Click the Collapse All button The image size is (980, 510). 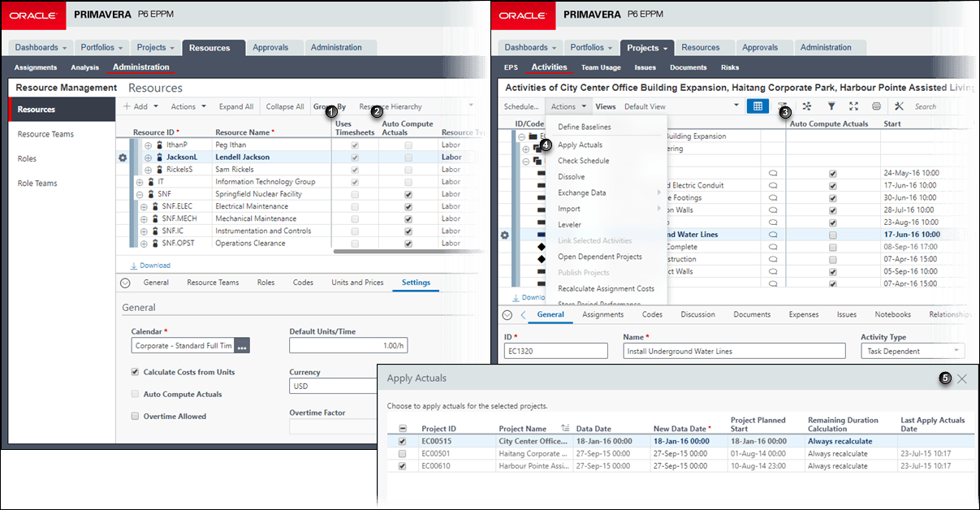[x=285, y=106]
